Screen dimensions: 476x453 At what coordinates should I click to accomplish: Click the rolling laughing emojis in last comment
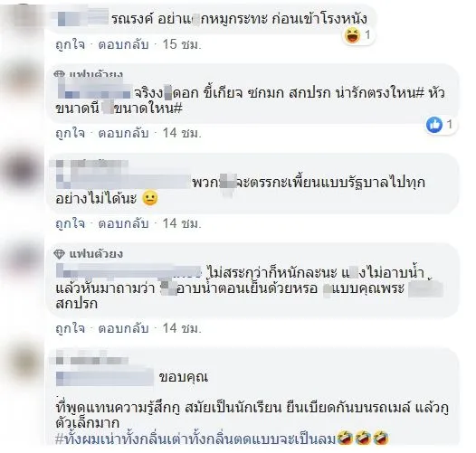[x=363, y=438]
